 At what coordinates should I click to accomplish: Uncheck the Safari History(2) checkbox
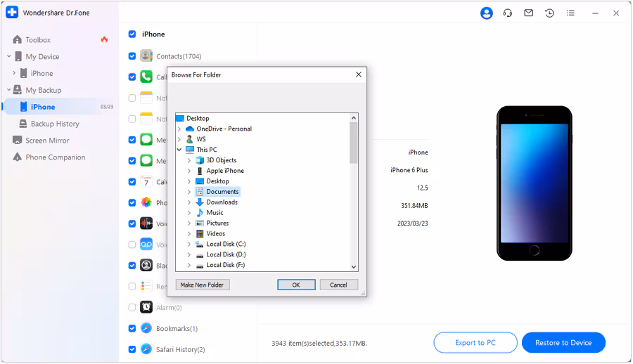point(132,350)
